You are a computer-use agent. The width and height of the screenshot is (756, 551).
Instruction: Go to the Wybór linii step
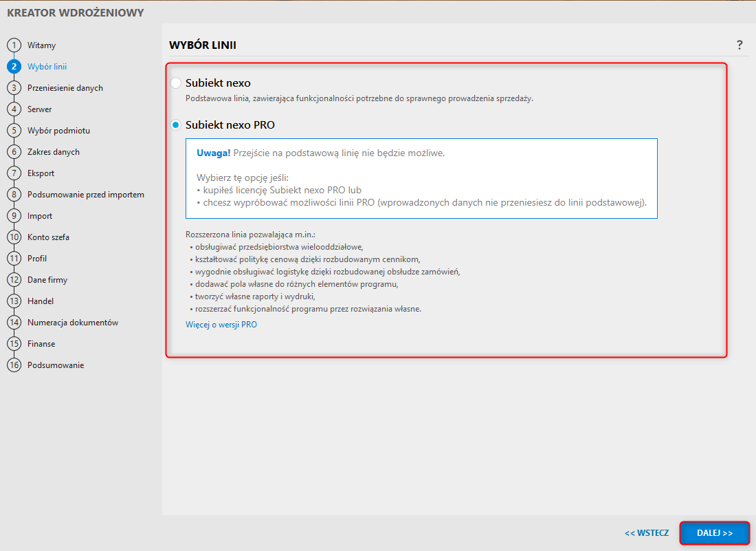(x=47, y=67)
